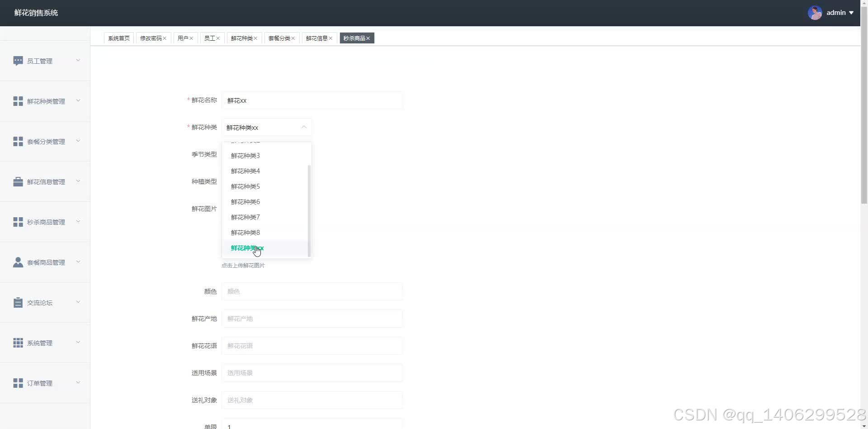Expand the 鲜花种类管理 menu chevron
868x429 pixels.
click(x=78, y=100)
